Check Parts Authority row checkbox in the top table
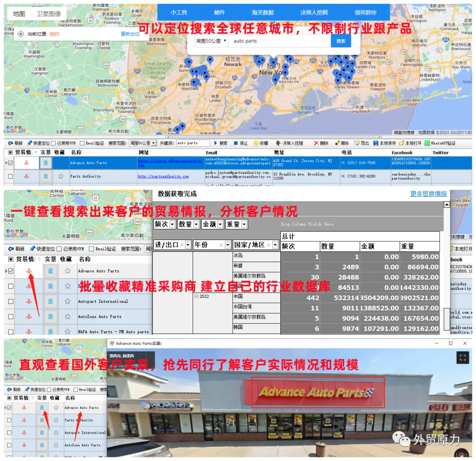Screen dimensions: 476x461 coord(10,176)
